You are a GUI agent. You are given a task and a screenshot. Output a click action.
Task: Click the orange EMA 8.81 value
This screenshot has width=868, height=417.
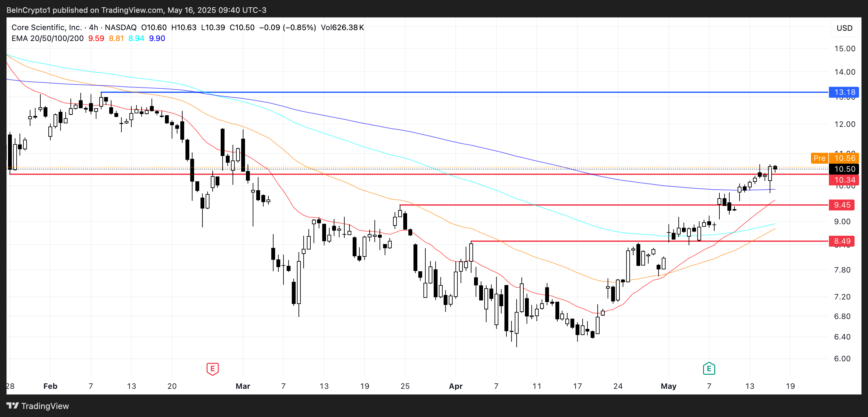116,38
